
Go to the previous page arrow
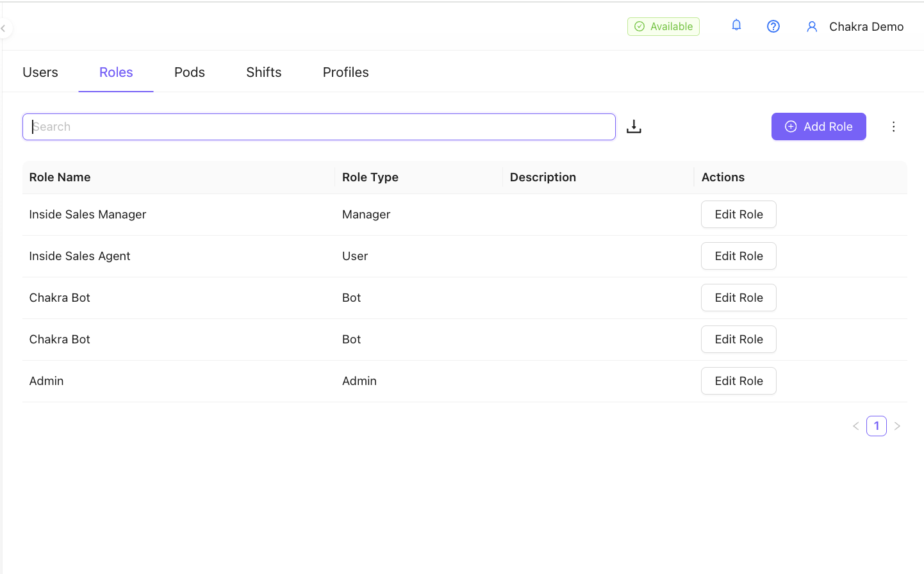856,426
